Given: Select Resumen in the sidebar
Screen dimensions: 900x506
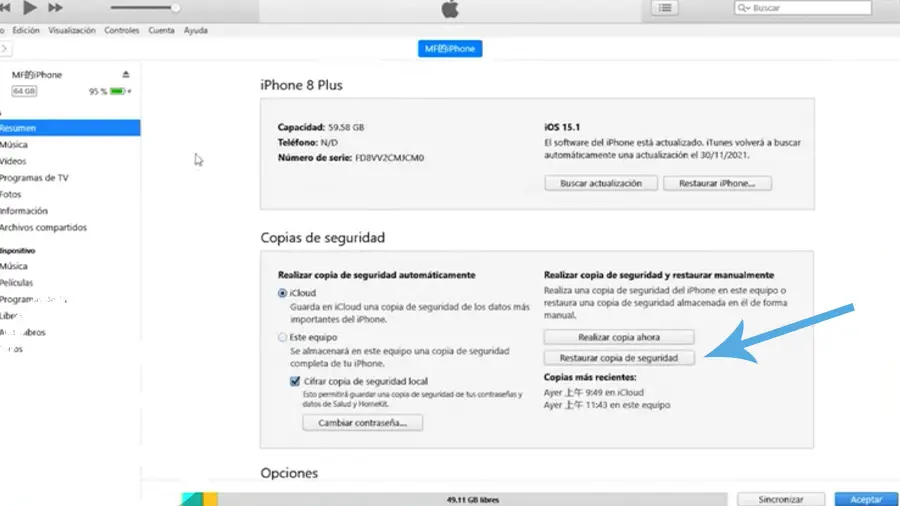Looking at the screenshot, I should [70, 128].
